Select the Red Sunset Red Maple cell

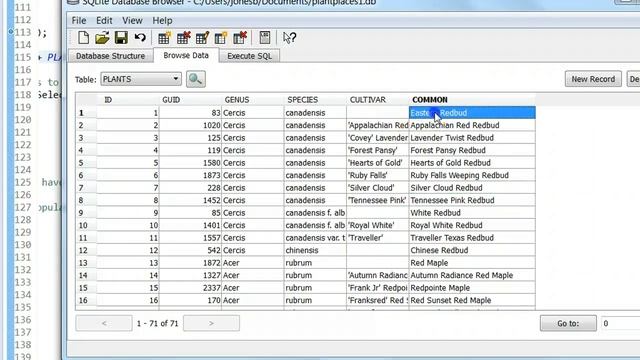[x=472, y=300]
